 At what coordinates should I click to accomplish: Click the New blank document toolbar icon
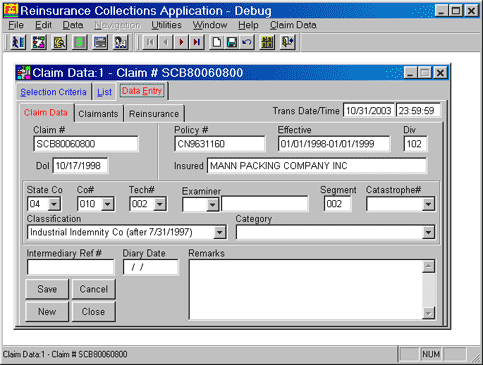point(217,42)
